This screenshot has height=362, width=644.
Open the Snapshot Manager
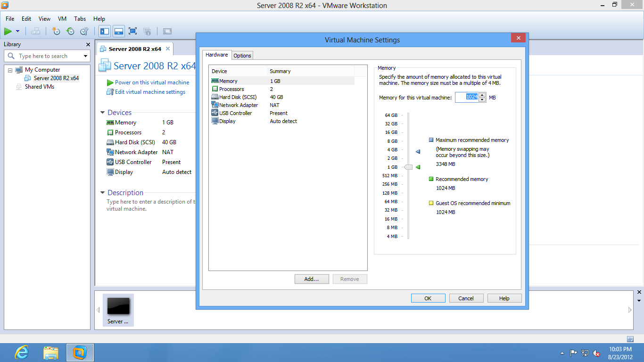tap(84, 31)
